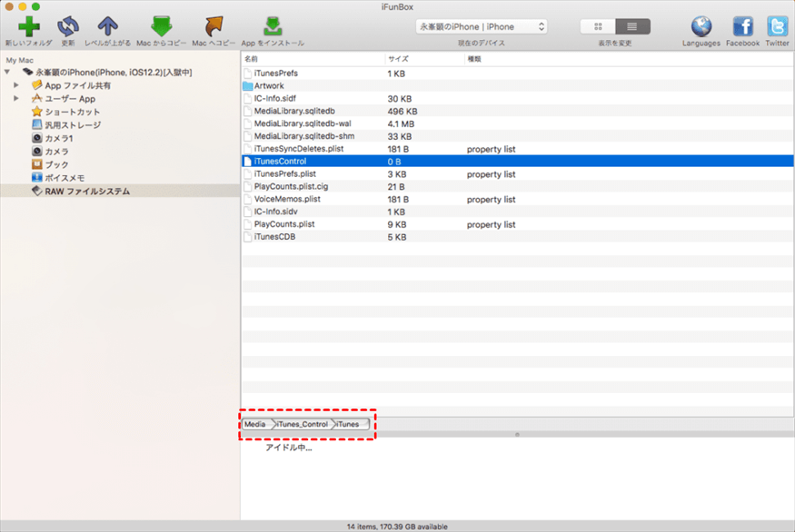Click the Install App icon
Image resolution: width=795 pixels, height=532 pixels.
(272, 25)
